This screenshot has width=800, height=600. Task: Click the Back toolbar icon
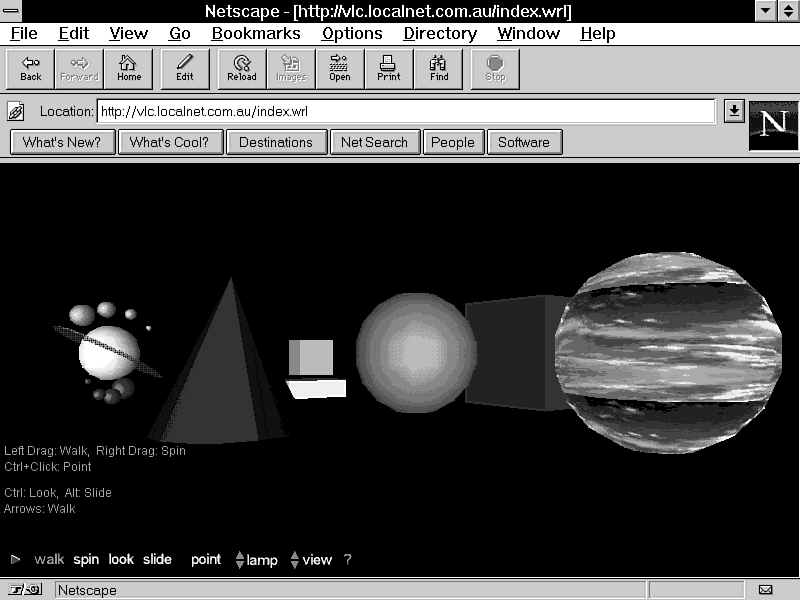31,68
